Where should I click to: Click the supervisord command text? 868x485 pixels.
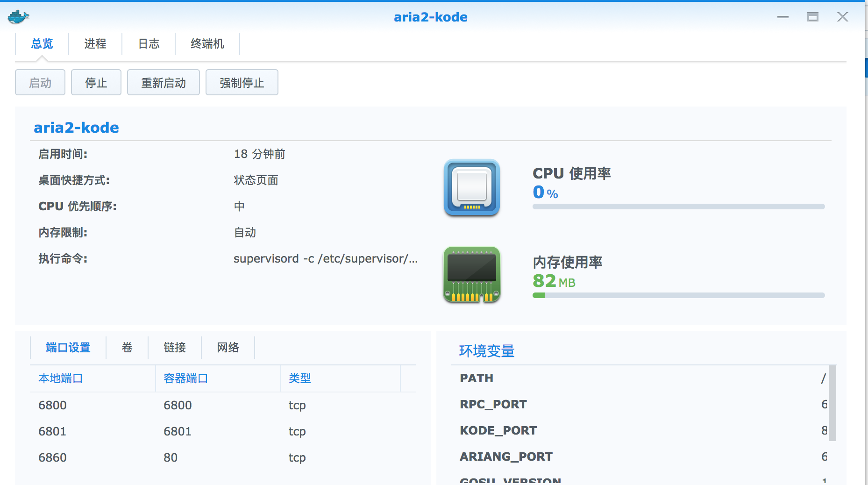pyautogui.click(x=326, y=259)
